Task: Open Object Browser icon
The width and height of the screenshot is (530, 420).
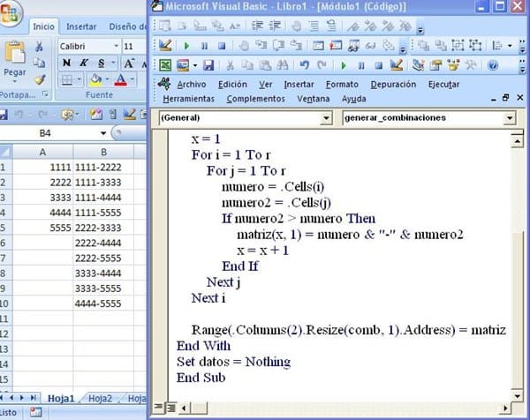Action: pos(453,64)
